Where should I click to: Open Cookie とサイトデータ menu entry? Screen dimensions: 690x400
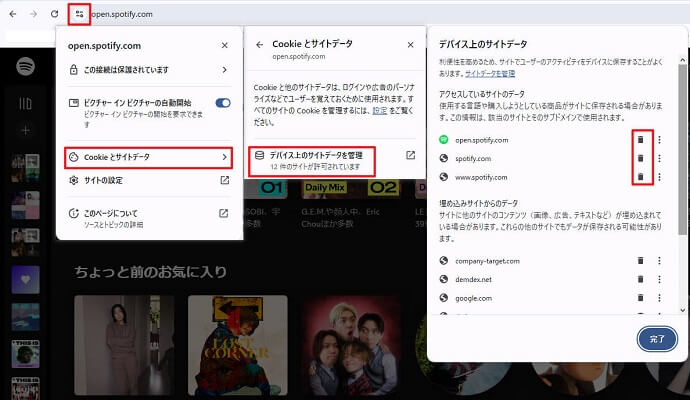148,158
